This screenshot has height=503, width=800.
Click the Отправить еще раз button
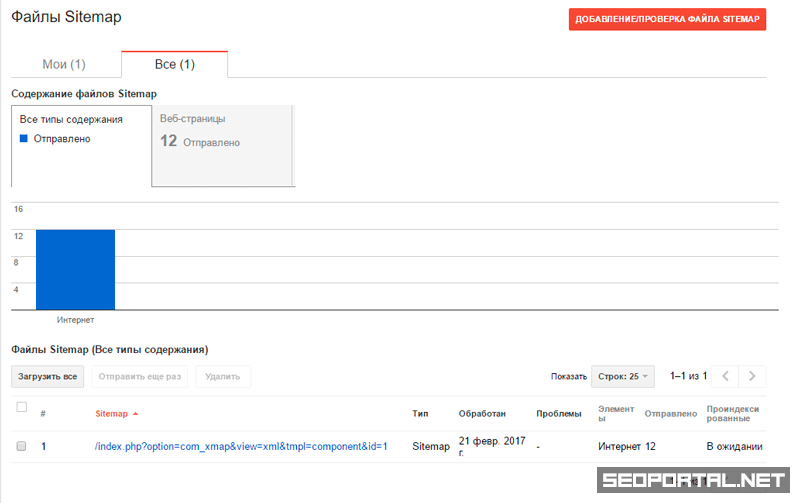tap(140, 377)
